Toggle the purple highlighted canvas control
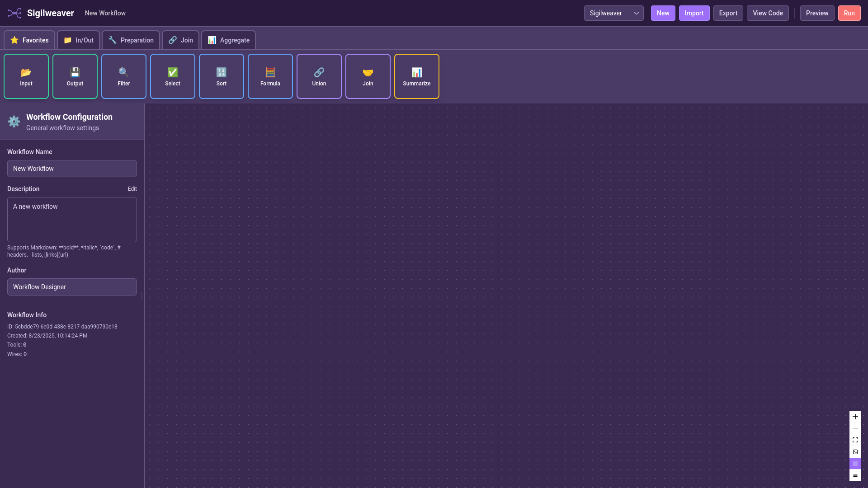868x488 pixels. [x=855, y=464]
